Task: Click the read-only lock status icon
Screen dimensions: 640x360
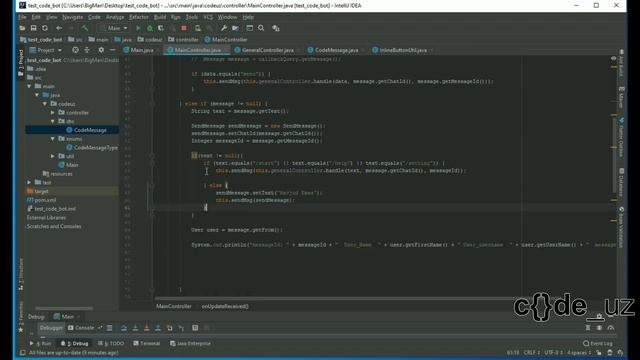Action: (598, 353)
